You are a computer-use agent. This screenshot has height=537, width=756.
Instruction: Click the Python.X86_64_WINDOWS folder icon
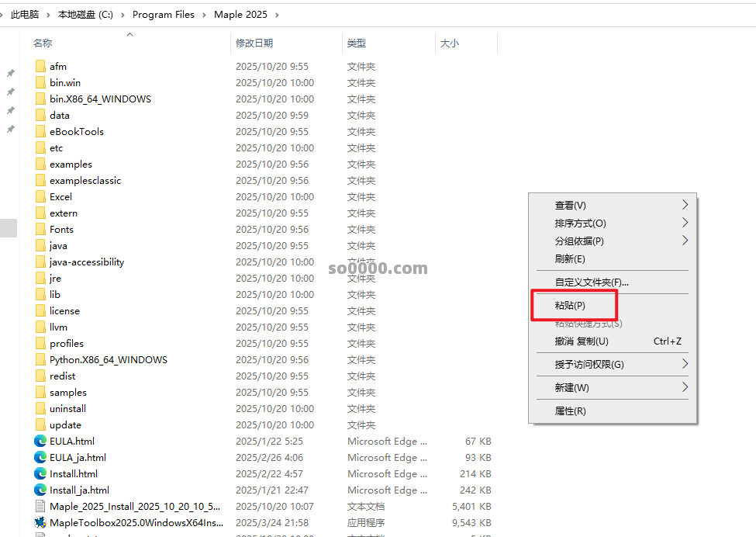coord(40,359)
